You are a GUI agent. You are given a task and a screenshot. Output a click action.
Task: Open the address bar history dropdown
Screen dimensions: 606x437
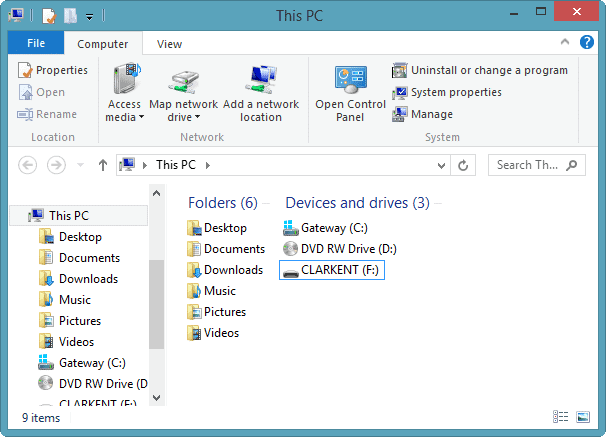pos(441,166)
